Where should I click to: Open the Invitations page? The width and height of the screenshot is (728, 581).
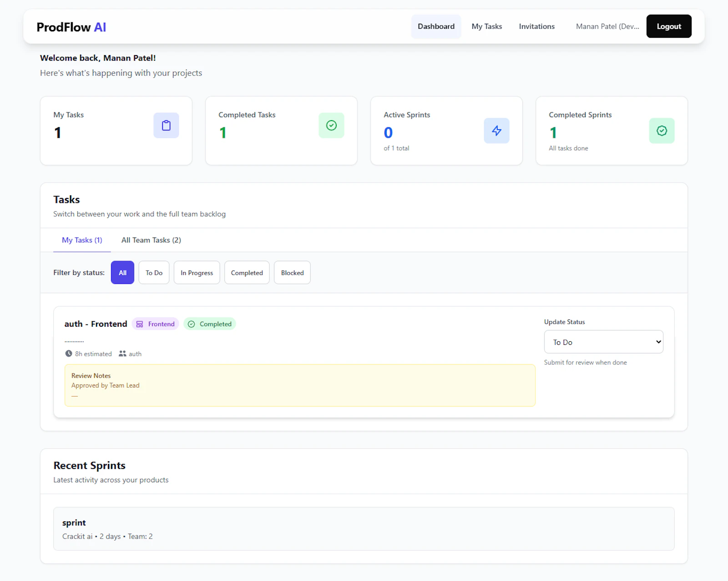tap(536, 26)
